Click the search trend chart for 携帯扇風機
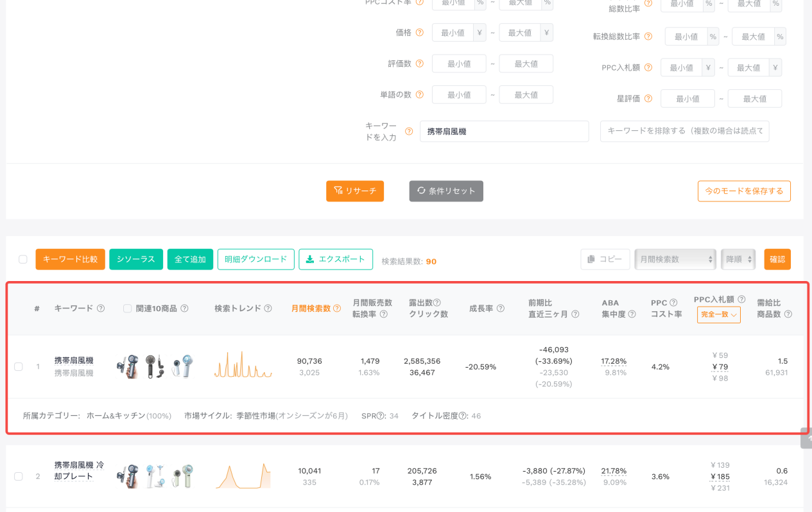This screenshot has width=812, height=512. click(x=243, y=365)
